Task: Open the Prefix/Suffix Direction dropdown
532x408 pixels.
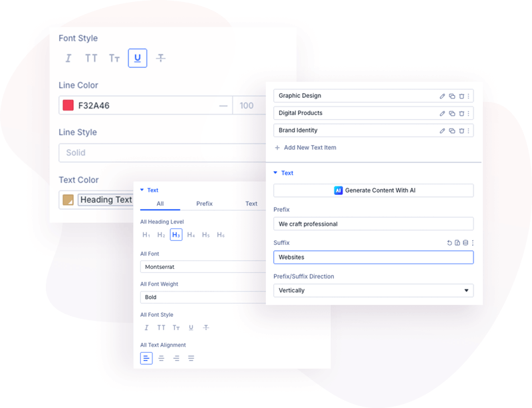Action: [x=373, y=291]
